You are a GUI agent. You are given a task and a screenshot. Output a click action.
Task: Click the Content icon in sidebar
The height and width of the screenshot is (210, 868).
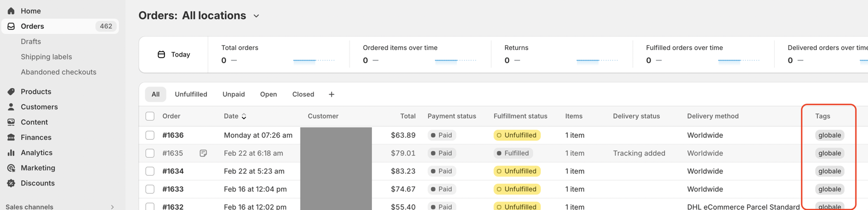coord(11,122)
